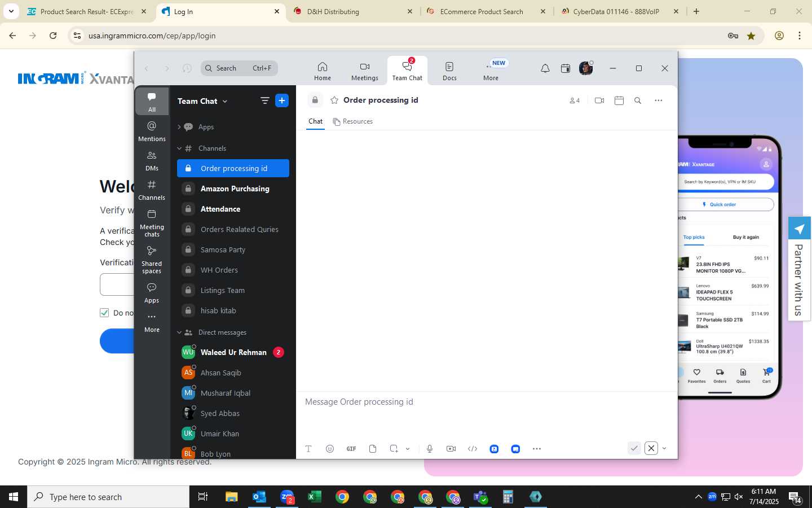This screenshot has width=812, height=508.
Task: Open the GIF picker
Action: pyautogui.click(x=351, y=449)
